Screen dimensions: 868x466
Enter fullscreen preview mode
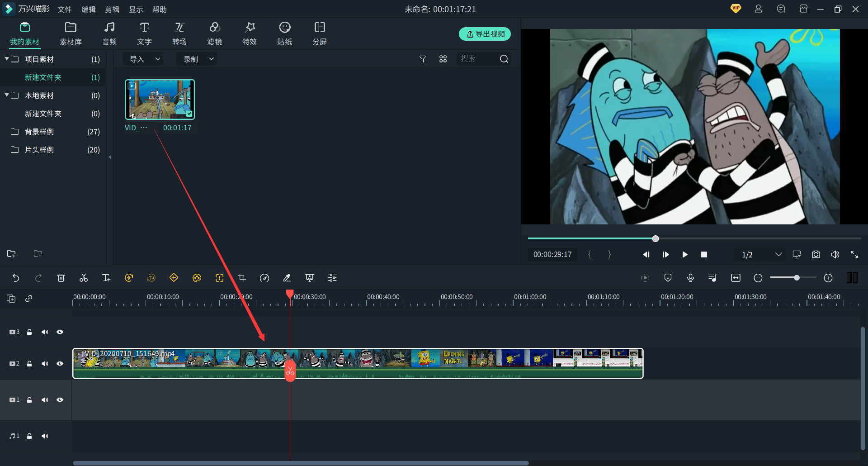click(x=854, y=254)
